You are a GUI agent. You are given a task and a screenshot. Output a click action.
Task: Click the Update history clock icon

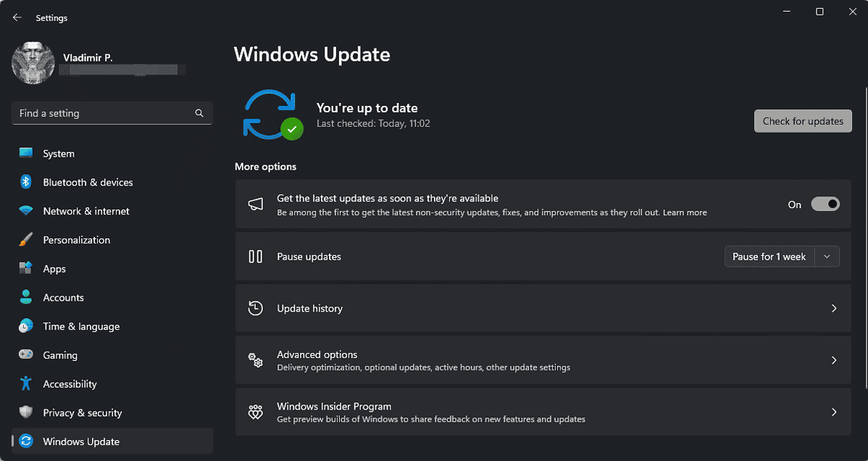[x=255, y=308]
